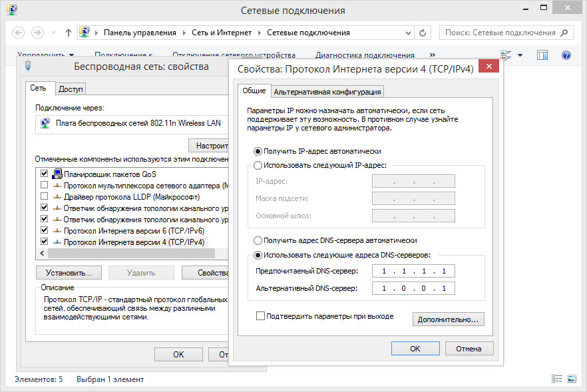Click the status bar text 'Выбран 1 элемент'

(x=110, y=379)
